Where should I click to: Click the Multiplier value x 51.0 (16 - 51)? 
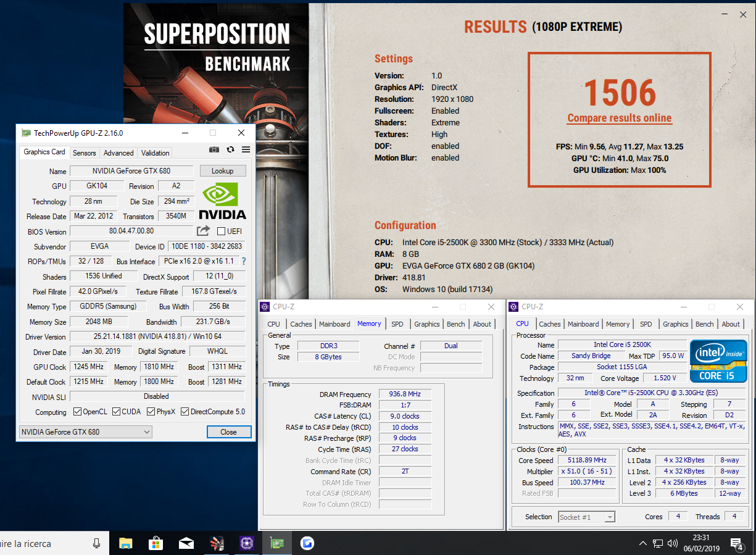coord(587,471)
